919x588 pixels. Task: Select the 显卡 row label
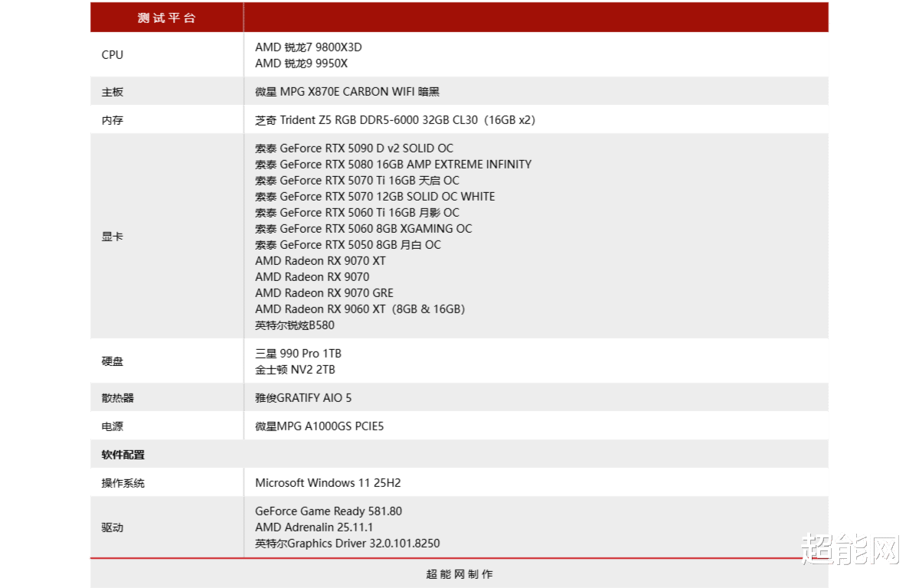tap(112, 237)
